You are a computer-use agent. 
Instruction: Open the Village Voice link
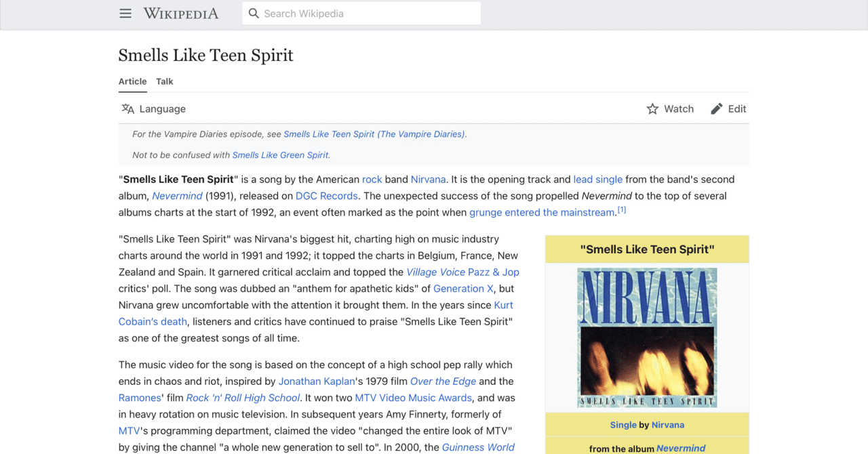point(435,272)
